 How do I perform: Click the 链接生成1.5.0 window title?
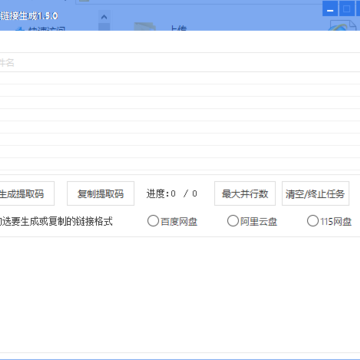(29, 16)
